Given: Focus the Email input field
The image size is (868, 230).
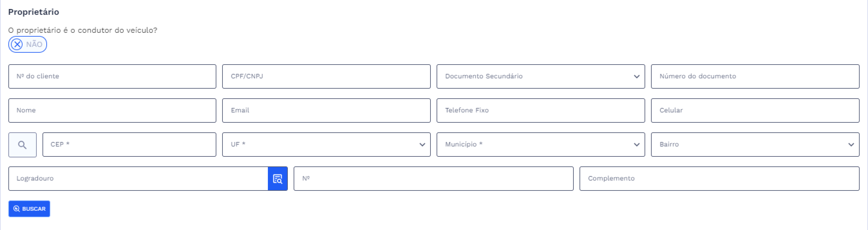Looking at the screenshot, I should click(x=326, y=111).
